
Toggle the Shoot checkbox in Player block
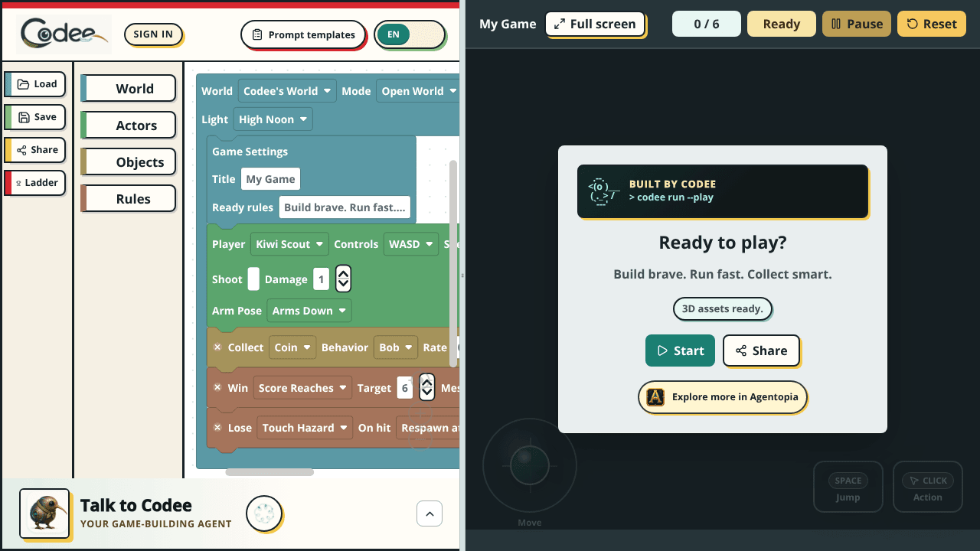[253, 279]
